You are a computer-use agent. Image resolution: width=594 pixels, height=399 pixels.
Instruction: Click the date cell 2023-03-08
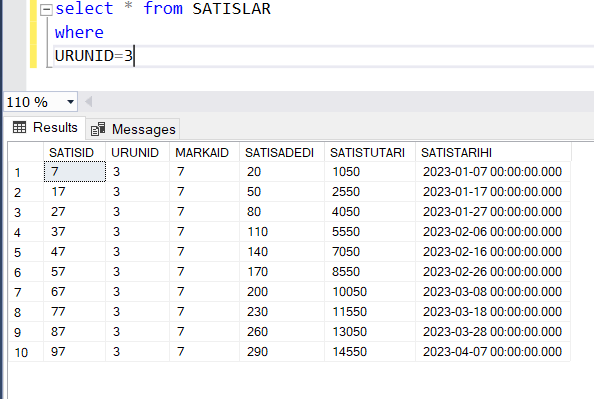point(493,292)
